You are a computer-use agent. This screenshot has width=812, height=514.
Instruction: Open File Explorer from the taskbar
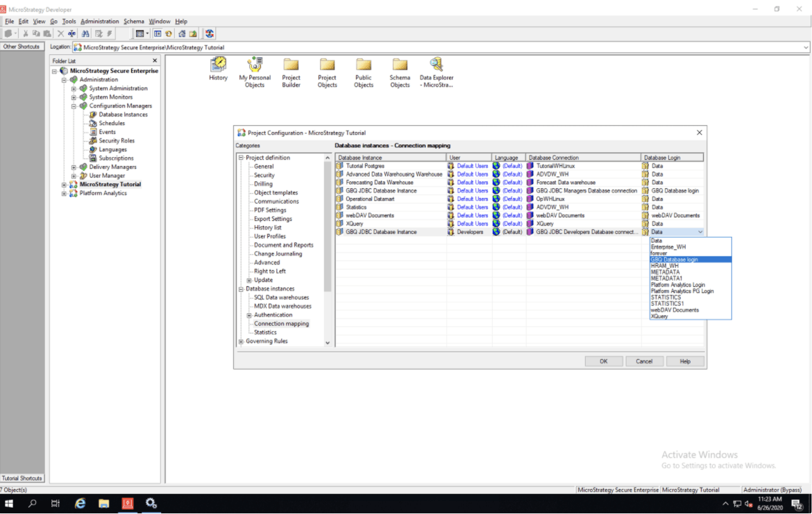point(103,504)
